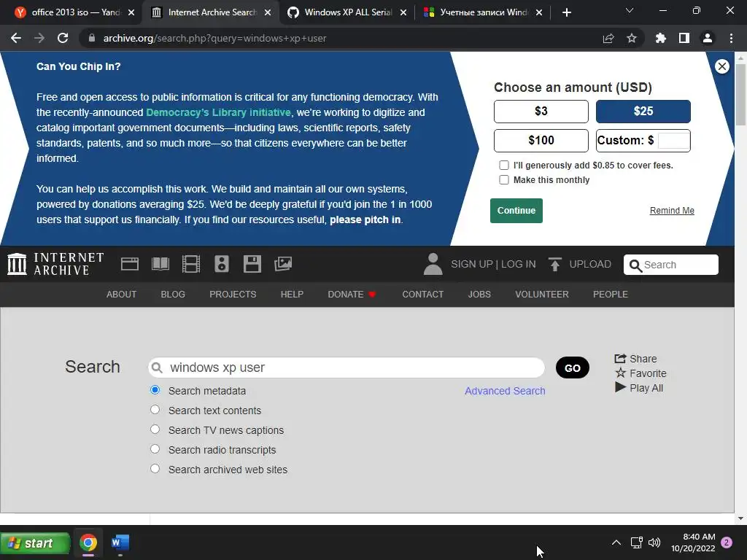
Task: Open the ABOUT menu item
Action: [122, 295]
